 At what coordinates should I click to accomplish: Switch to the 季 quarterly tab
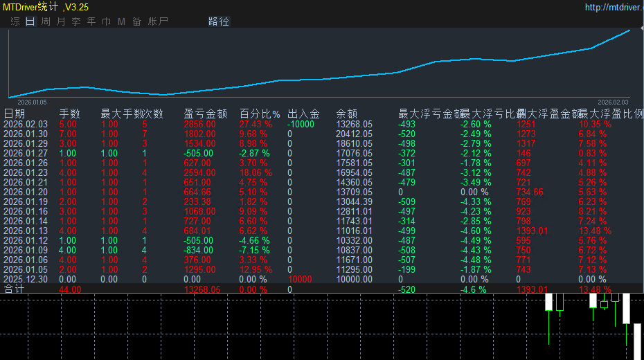[76, 21]
